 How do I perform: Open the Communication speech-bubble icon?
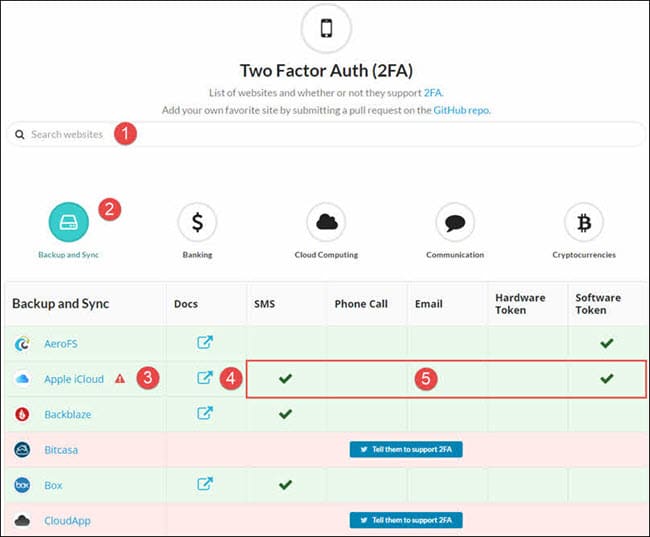point(455,222)
